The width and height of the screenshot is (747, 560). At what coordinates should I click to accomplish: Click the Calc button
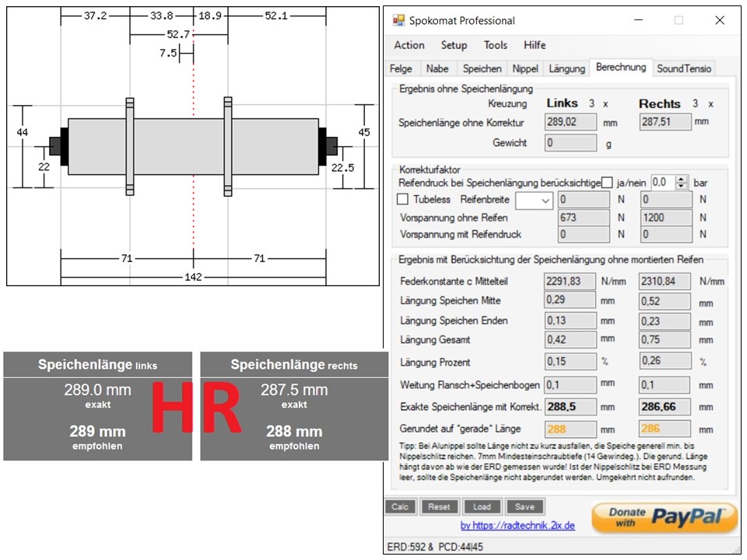pos(400,506)
